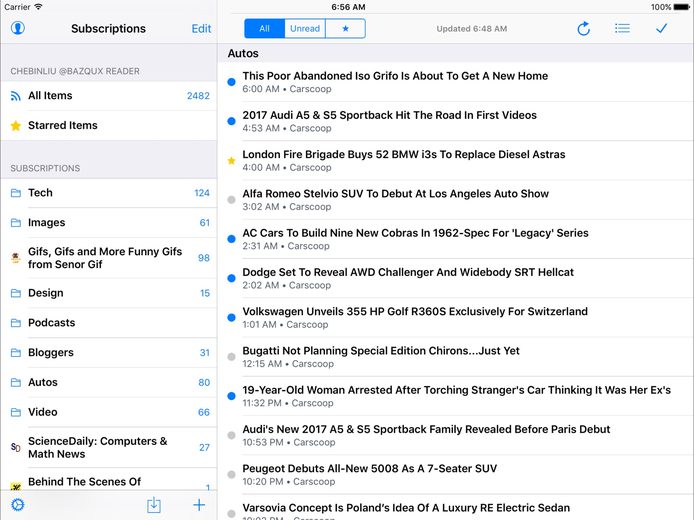Click the folder icon beside Bloggers

(x=15, y=353)
